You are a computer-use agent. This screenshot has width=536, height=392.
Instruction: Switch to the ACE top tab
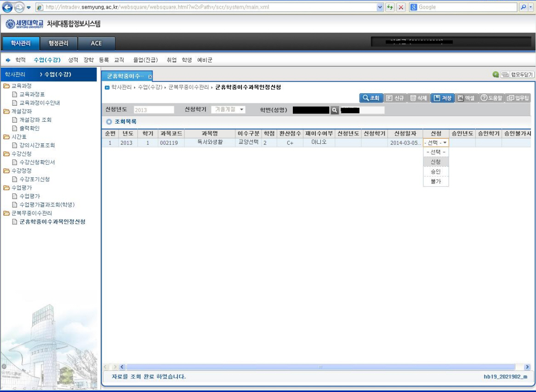click(x=97, y=43)
